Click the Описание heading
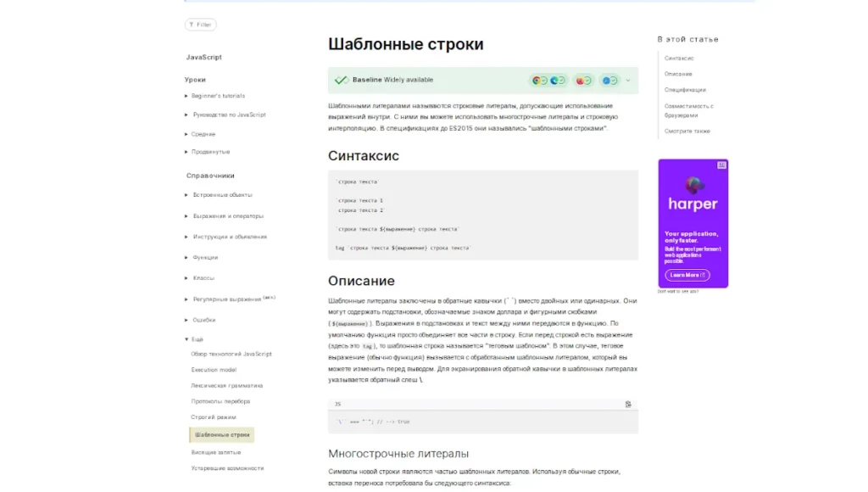Screen dimensions: 868x492 click(x=361, y=281)
